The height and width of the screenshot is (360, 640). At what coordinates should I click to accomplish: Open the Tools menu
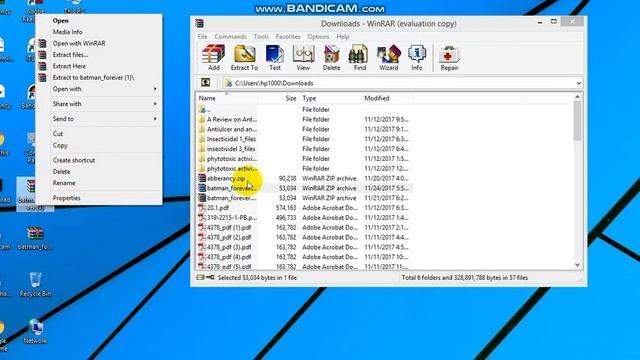pos(261,37)
